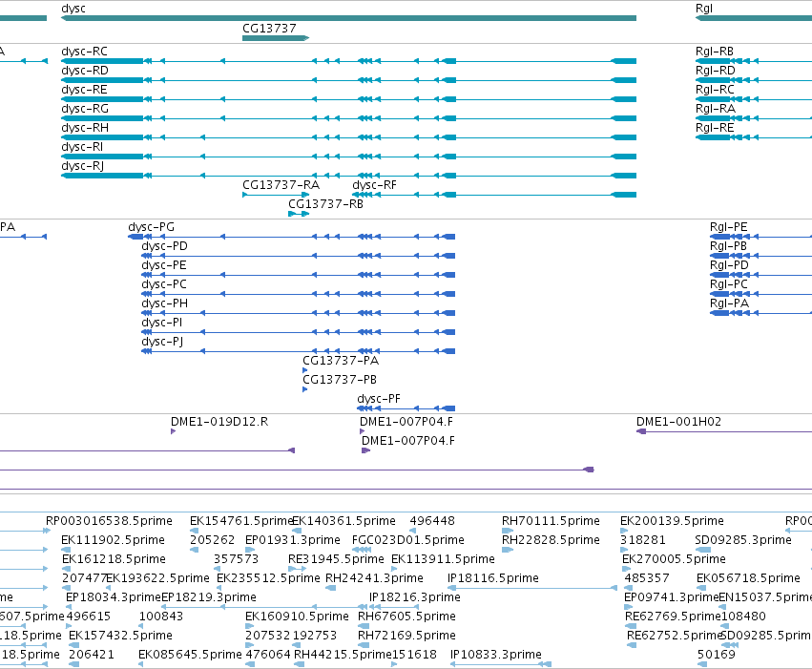The image size is (812, 669).
Task: Select protein feature Rgl-PB
Action: (760, 256)
